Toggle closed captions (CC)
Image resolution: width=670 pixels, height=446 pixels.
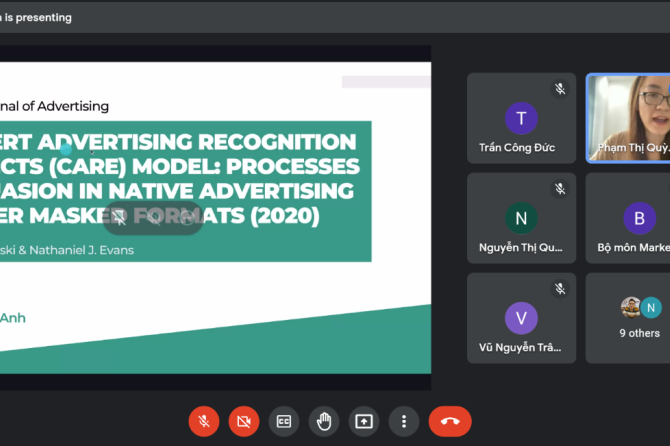283,421
